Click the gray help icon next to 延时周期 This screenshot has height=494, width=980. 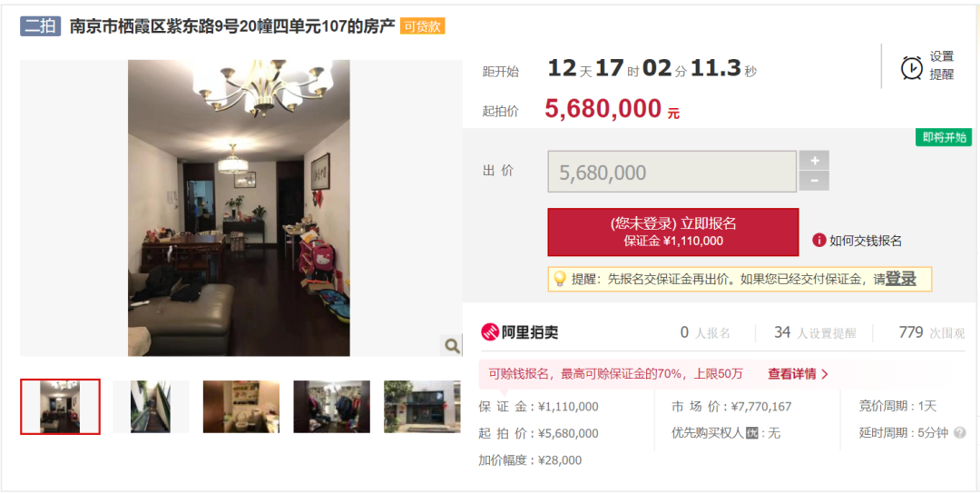[x=959, y=433]
